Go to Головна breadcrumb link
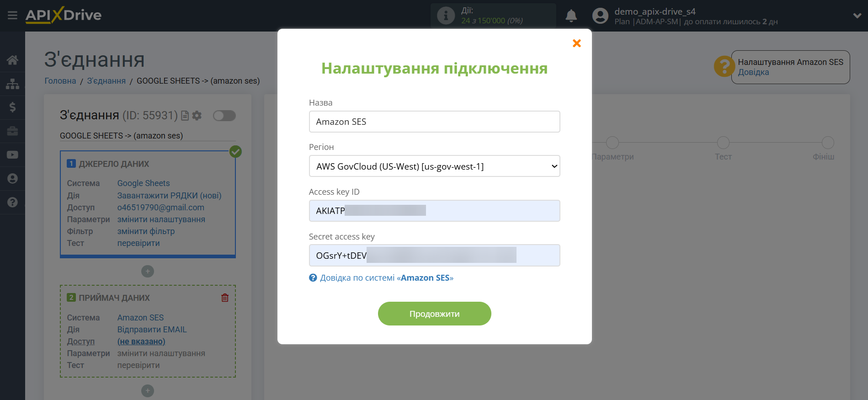Image resolution: width=868 pixels, height=400 pixels. [x=60, y=81]
